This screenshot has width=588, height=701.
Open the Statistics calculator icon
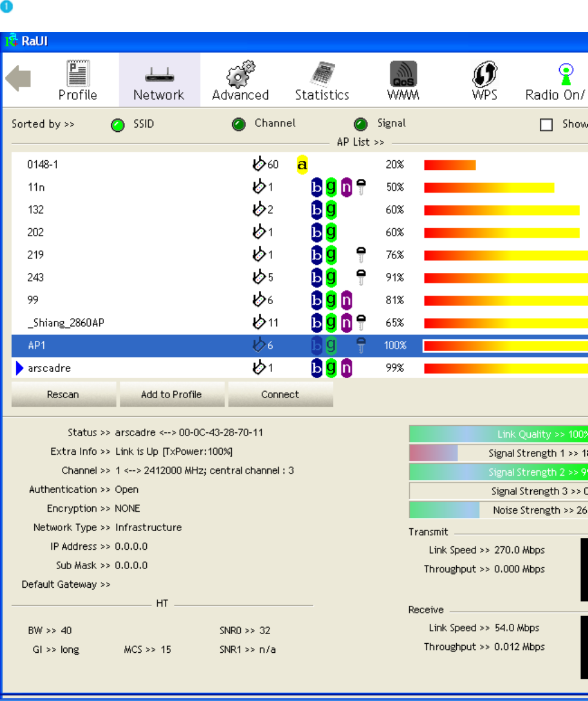[x=323, y=73]
